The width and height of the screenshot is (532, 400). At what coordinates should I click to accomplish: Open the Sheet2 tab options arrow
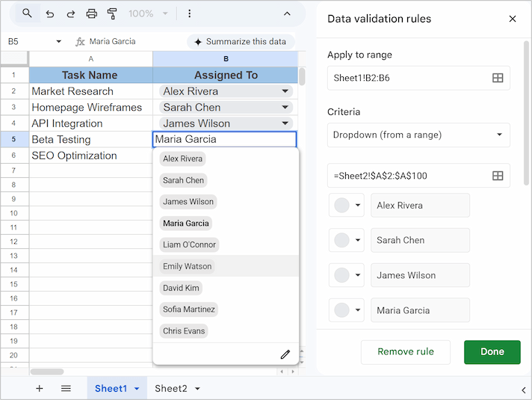point(197,389)
